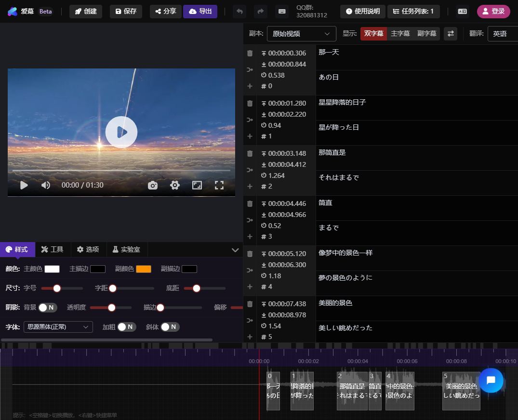The image size is (518, 420).
Task: Click the 透明度 opacity slider
Action: [111, 308]
